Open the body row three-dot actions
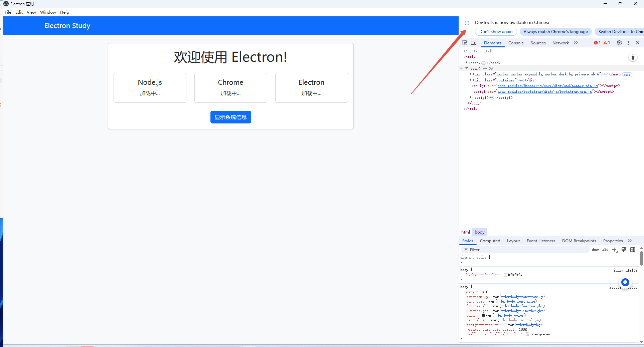This screenshot has height=347, width=644. (462, 68)
